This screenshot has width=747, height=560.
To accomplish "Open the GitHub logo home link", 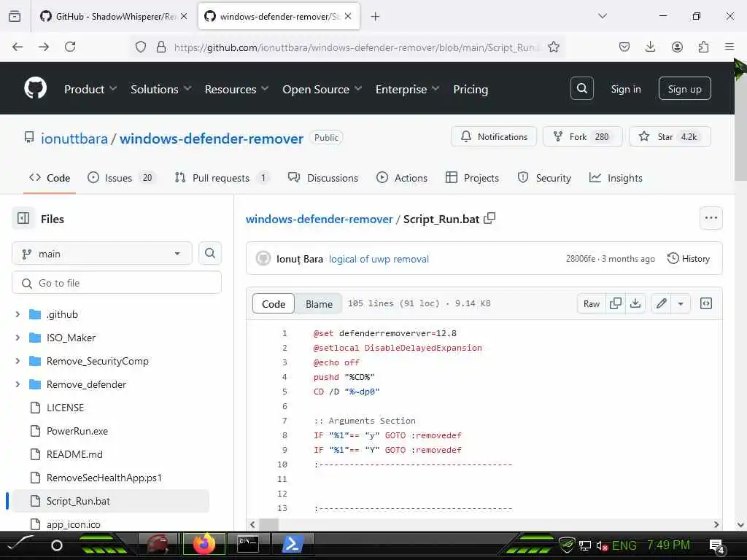I will click(35, 88).
